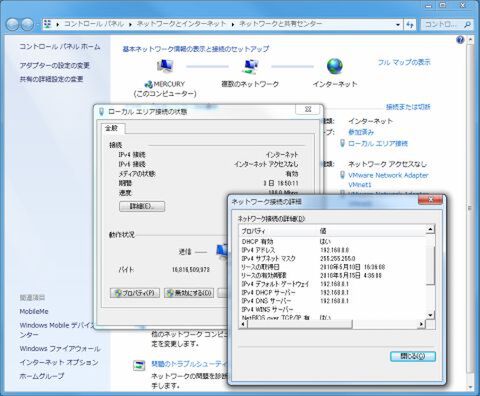Open ローカル エリア接続 link in sharing center

pyautogui.click(x=378, y=144)
